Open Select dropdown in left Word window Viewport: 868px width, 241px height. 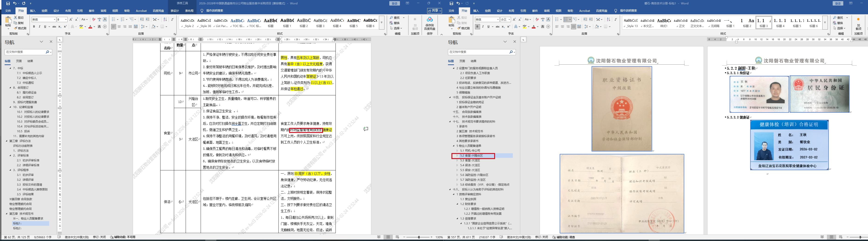point(396,28)
